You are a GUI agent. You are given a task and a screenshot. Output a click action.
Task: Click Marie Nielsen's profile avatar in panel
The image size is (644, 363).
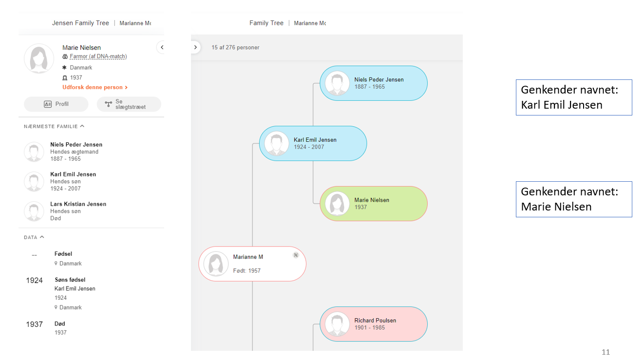click(x=39, y=58)
